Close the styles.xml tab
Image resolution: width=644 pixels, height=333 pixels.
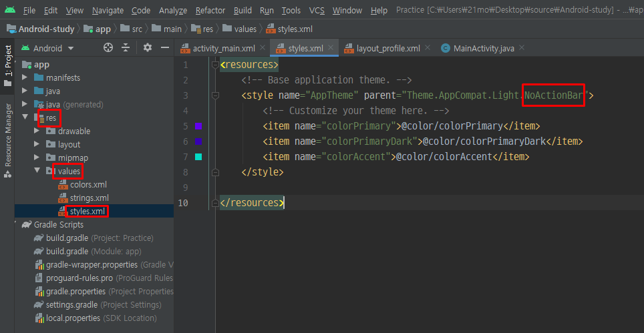click(x=331, y=48)
